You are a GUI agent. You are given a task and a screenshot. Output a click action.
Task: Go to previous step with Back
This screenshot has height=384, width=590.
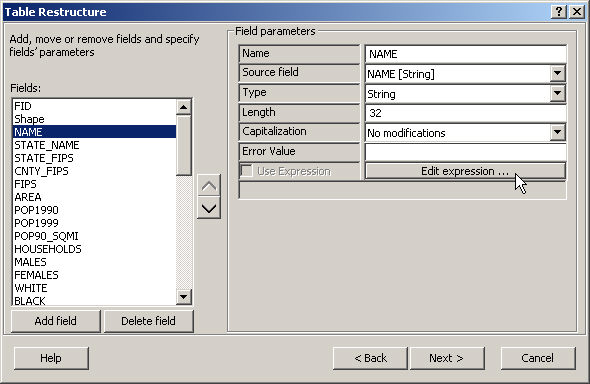pos(370,358)
